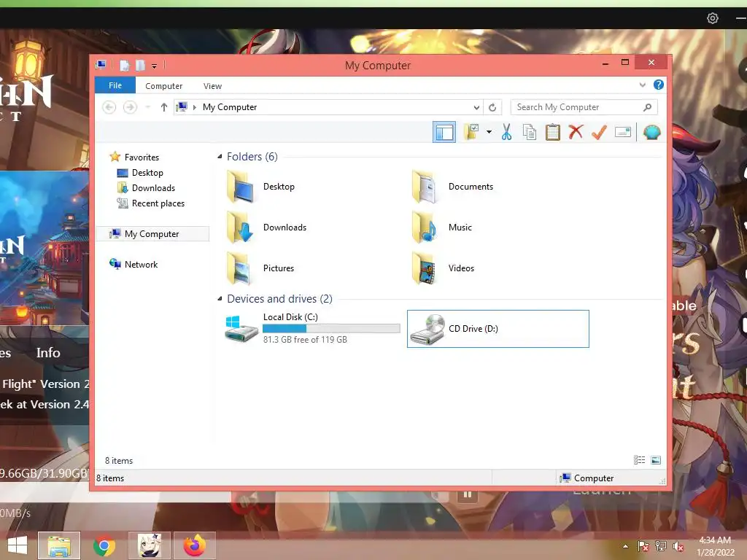Open Firefox from the taskbar

click(195, 545)
